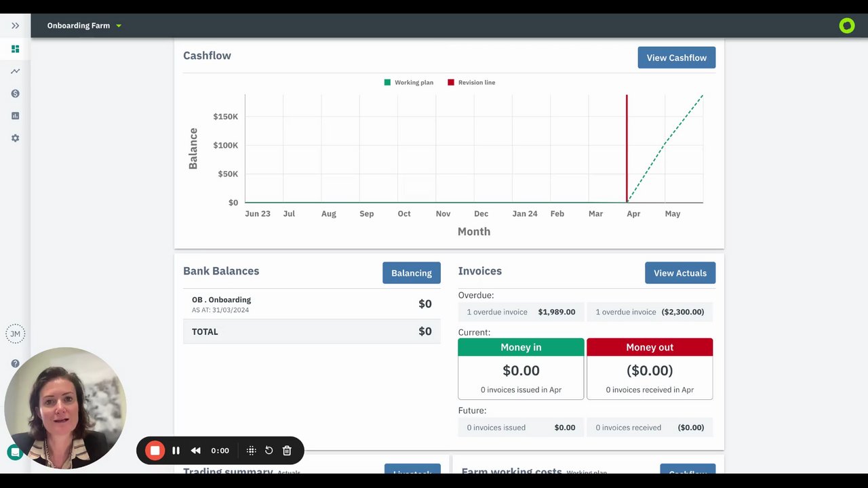
Task: Open the trend line sidebar icon
Action: 15,71
